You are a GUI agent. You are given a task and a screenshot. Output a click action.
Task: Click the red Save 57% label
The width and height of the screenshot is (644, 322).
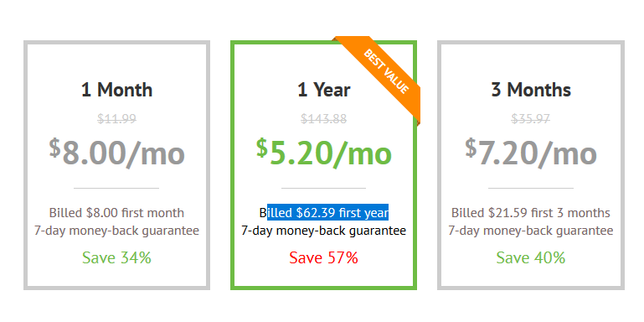point(323,257)
